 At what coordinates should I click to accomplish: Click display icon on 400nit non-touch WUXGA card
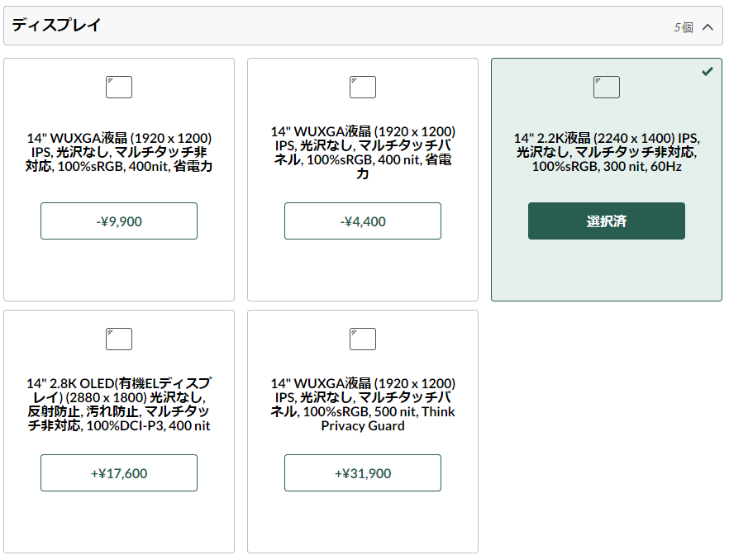point(118,87)
